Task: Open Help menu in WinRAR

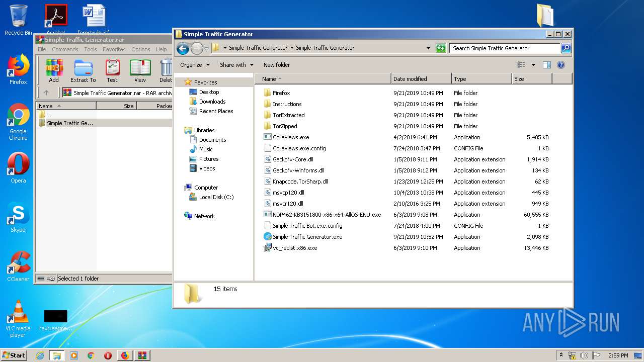Action: (161, 49)
